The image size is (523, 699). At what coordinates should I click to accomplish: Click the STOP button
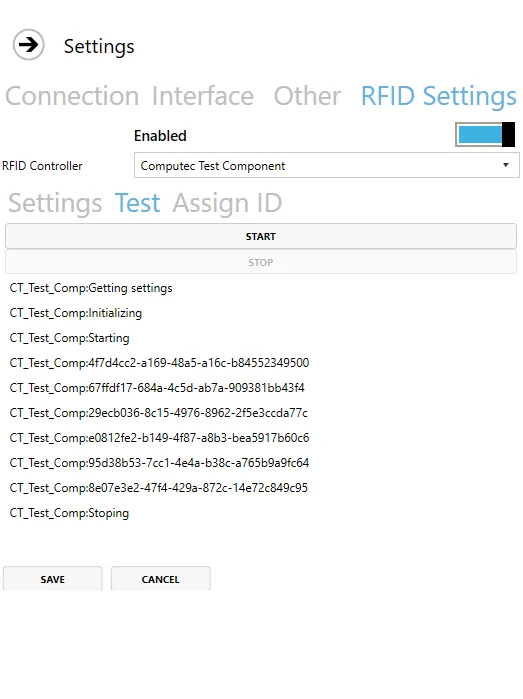tap(261, 262)
